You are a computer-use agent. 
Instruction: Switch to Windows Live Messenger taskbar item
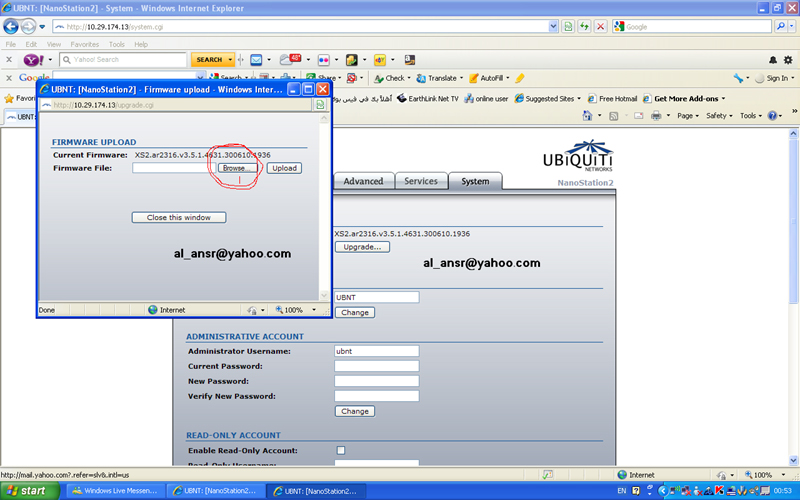click(116, 491)
